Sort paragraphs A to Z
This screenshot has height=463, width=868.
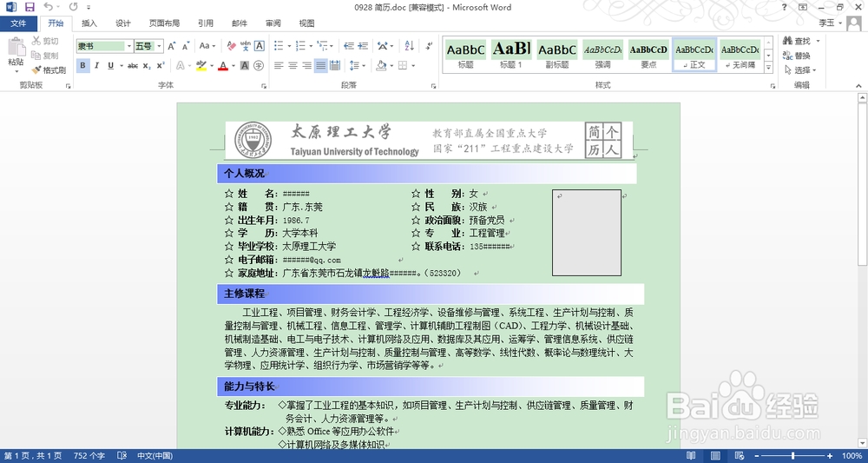coord(410,46)
